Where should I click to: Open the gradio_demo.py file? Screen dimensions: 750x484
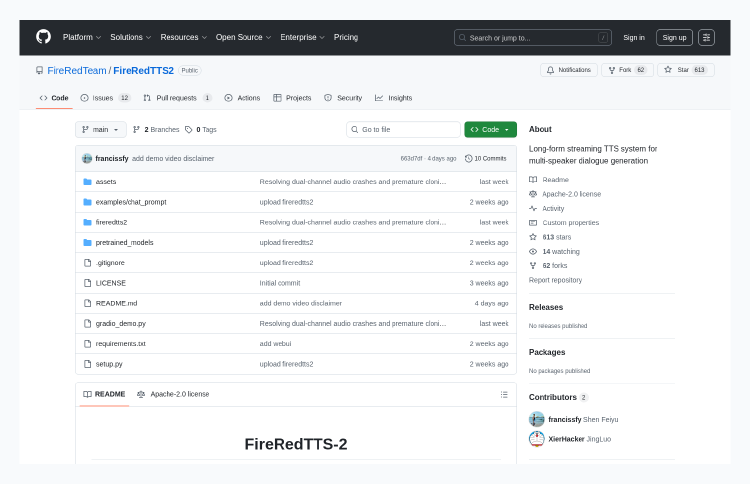click(120, 323)
